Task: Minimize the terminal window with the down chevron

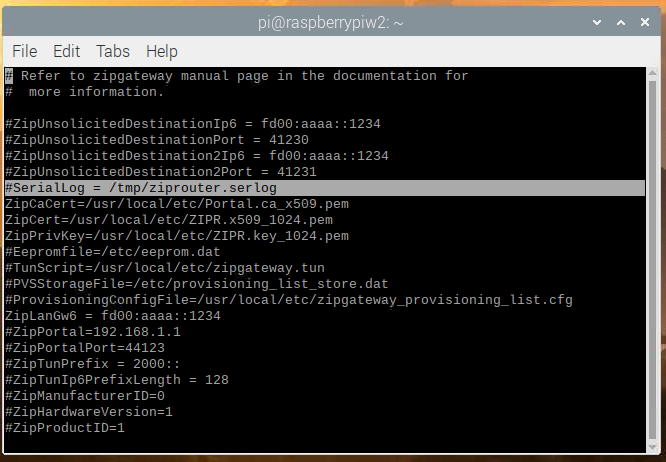Action: tap(597, 22)
